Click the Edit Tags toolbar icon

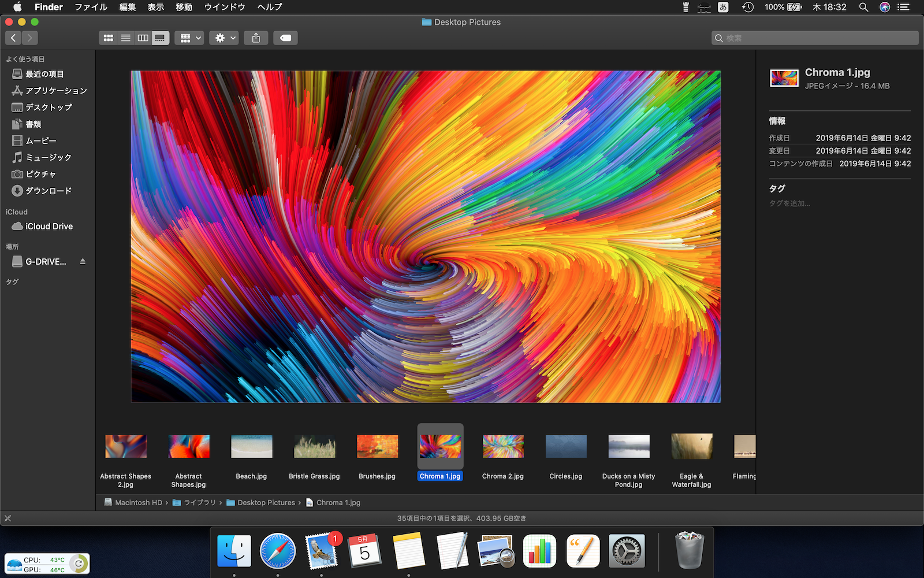[x=285, y=38]
